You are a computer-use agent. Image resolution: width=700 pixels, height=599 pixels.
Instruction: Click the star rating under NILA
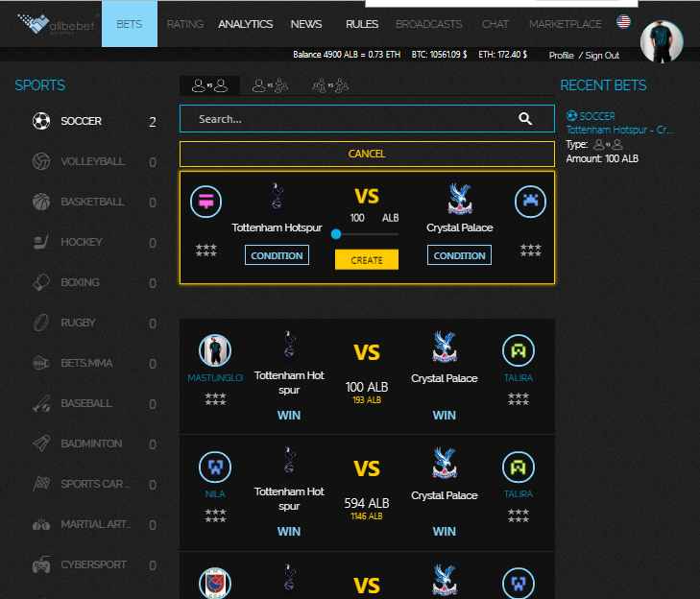point(215,515)
